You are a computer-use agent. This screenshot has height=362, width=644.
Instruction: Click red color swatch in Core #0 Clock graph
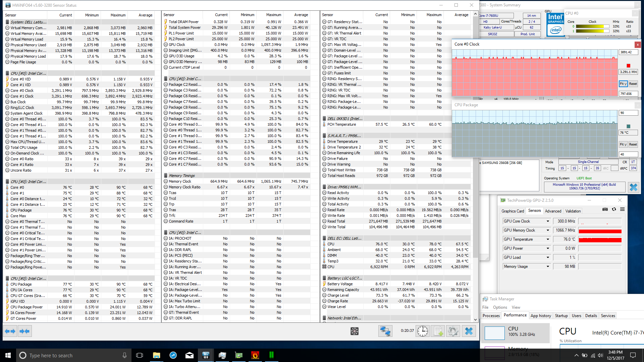coord(628,66)
